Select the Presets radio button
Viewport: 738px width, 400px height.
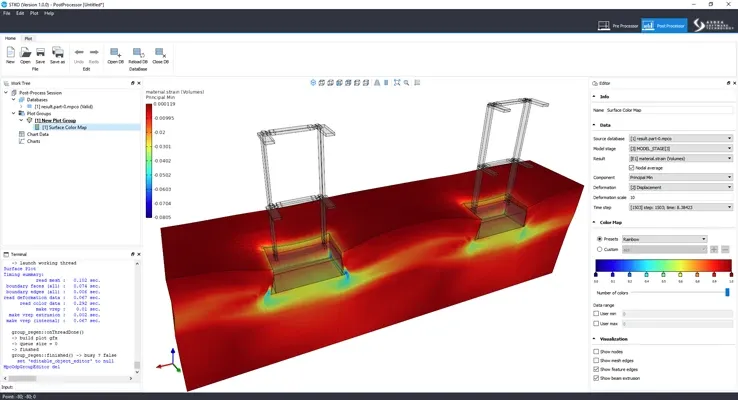coord(600,239)
